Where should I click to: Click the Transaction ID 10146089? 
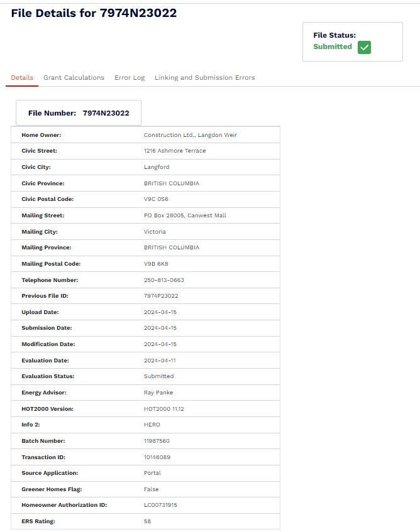(x=157, y=457)
